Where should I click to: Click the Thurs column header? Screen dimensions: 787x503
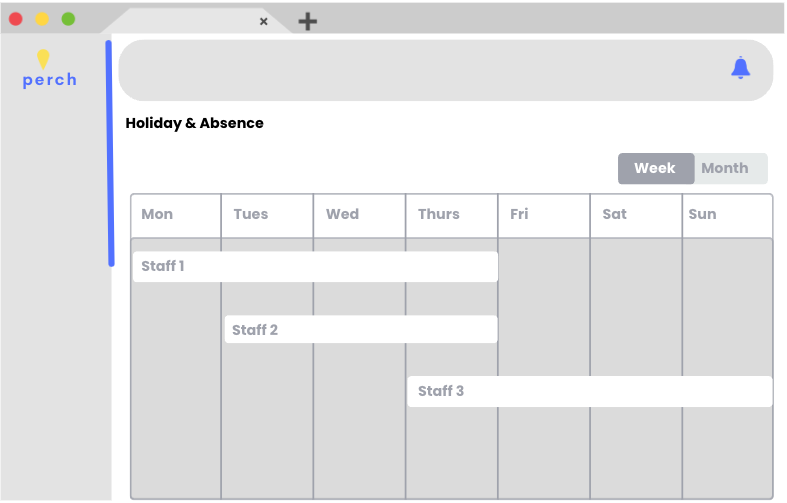coord(452,215)
